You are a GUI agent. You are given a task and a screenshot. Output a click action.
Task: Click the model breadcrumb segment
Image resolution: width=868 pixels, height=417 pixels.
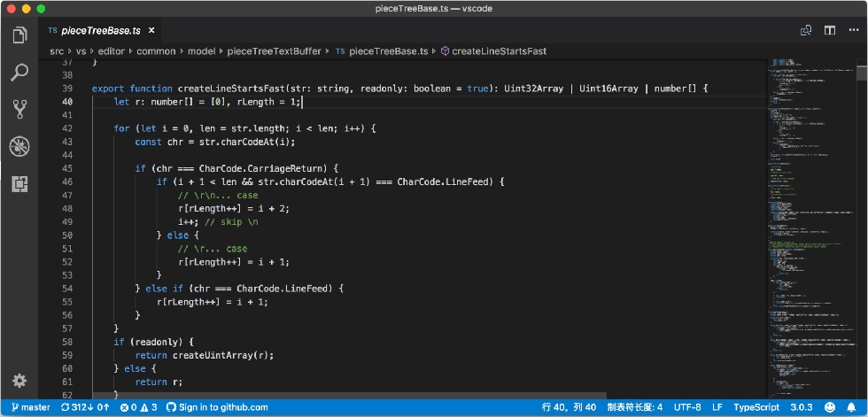201,50
